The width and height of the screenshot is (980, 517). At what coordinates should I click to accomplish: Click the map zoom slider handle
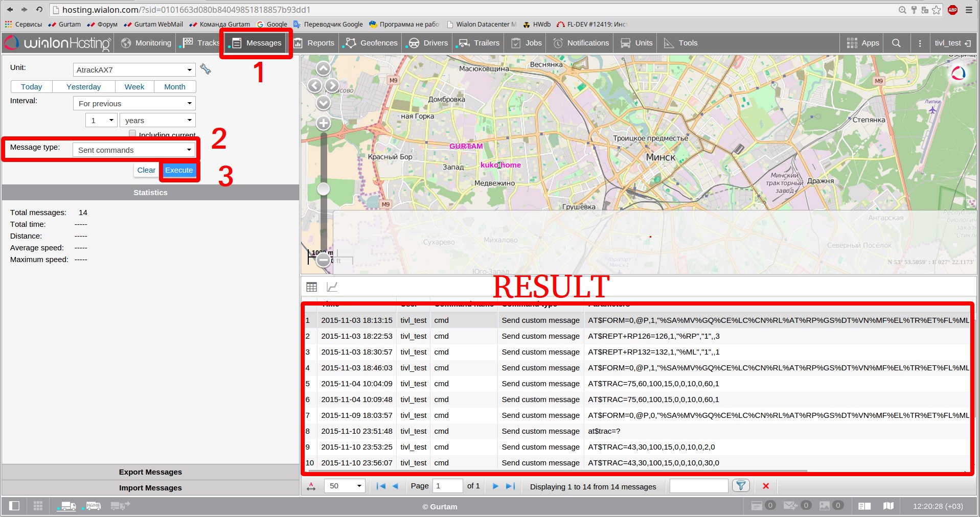click(x=323, y=189)
